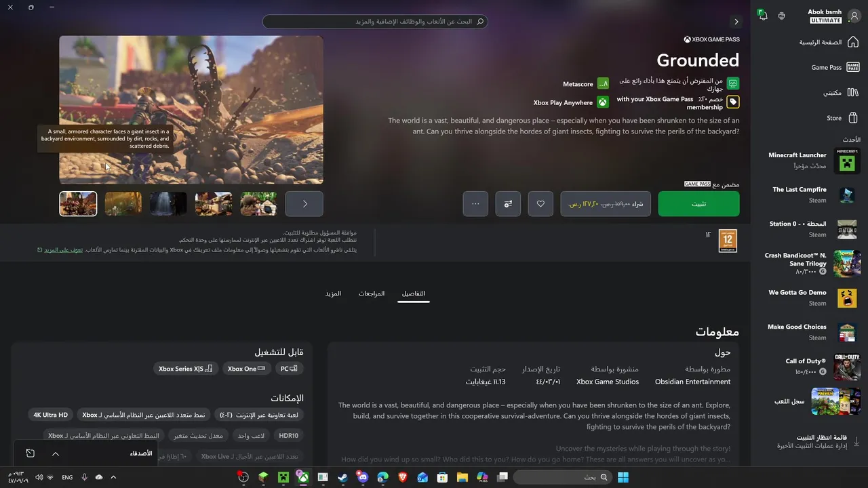Click the manage sliders icon button
The width and height of the screenshot is (868, 488).
[508, 204]
